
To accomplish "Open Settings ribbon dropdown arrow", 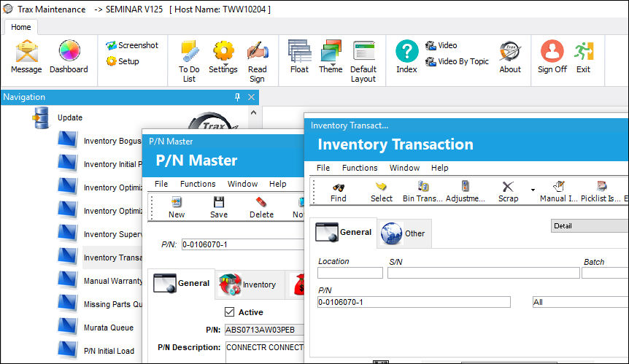I will 225,64.
